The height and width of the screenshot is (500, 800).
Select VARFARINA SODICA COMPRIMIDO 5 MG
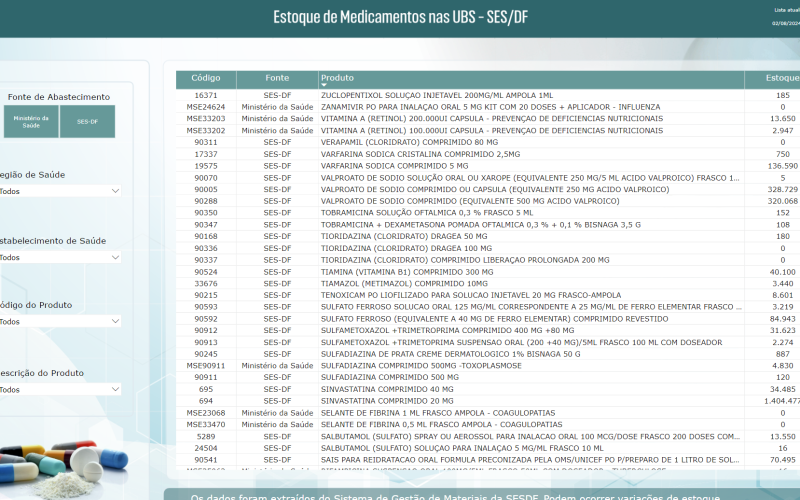(394, 166)
